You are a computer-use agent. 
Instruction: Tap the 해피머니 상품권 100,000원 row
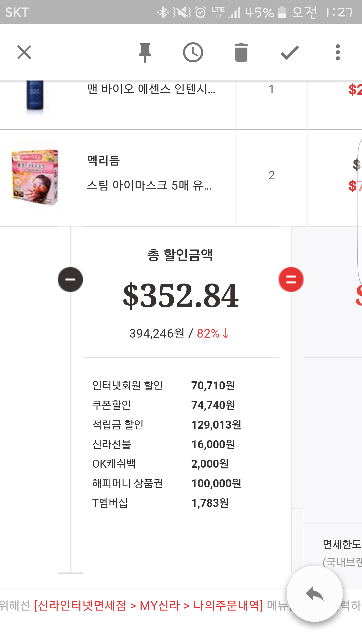pyautogui.click(x=166, y=483)
